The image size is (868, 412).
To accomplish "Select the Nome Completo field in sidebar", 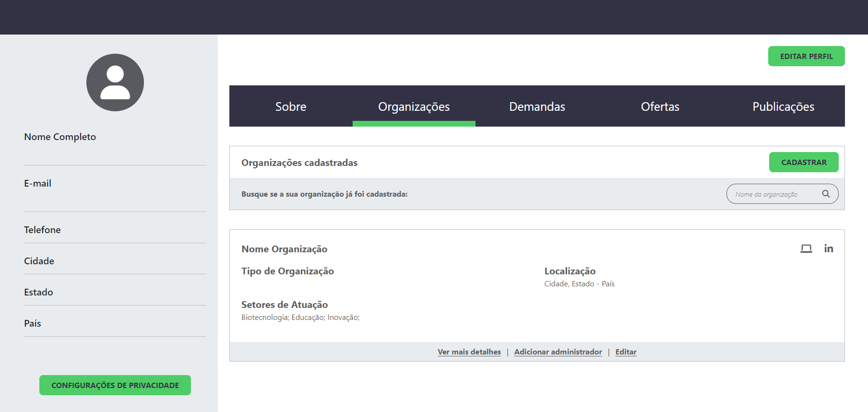I will (60, 137).
